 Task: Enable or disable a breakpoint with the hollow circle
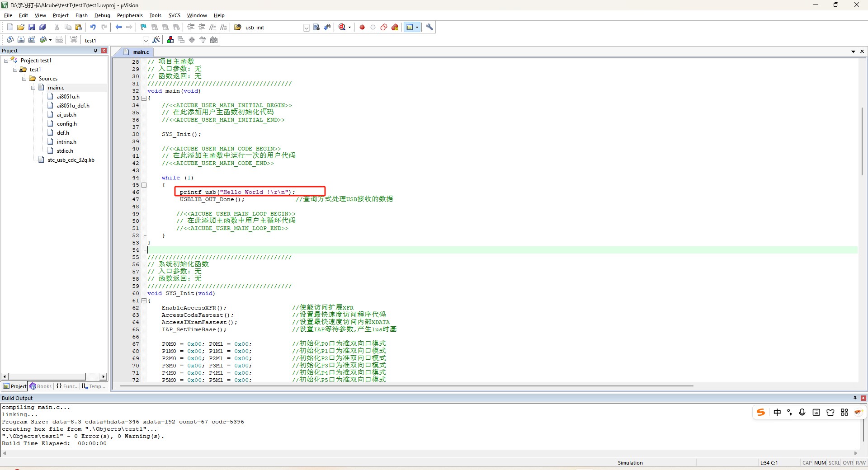click(373, 27)
